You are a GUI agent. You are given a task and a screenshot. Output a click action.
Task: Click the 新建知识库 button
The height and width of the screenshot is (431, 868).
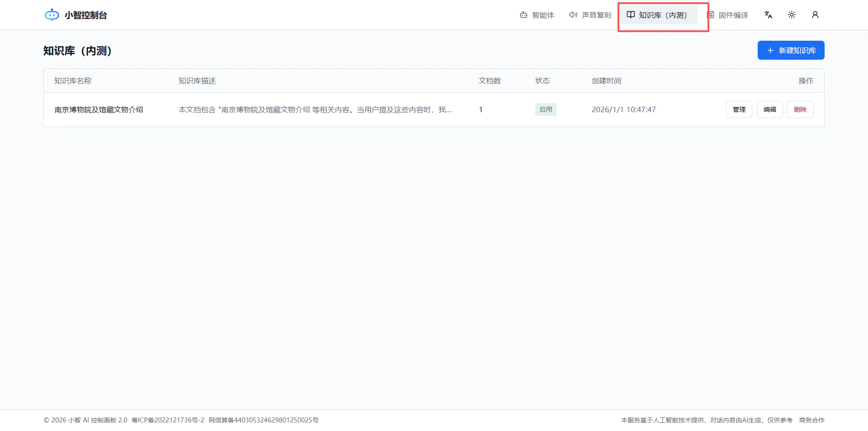(x=791, y=50)
